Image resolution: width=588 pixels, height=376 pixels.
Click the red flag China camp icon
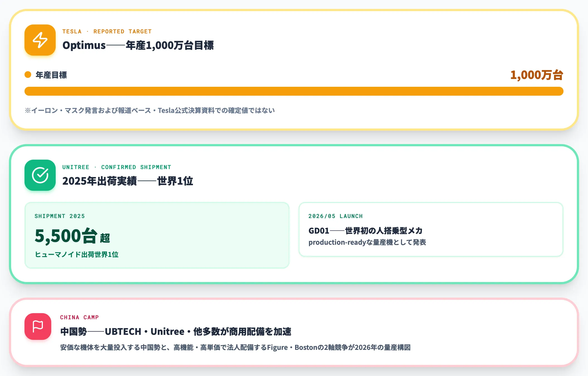click(38, 326)
